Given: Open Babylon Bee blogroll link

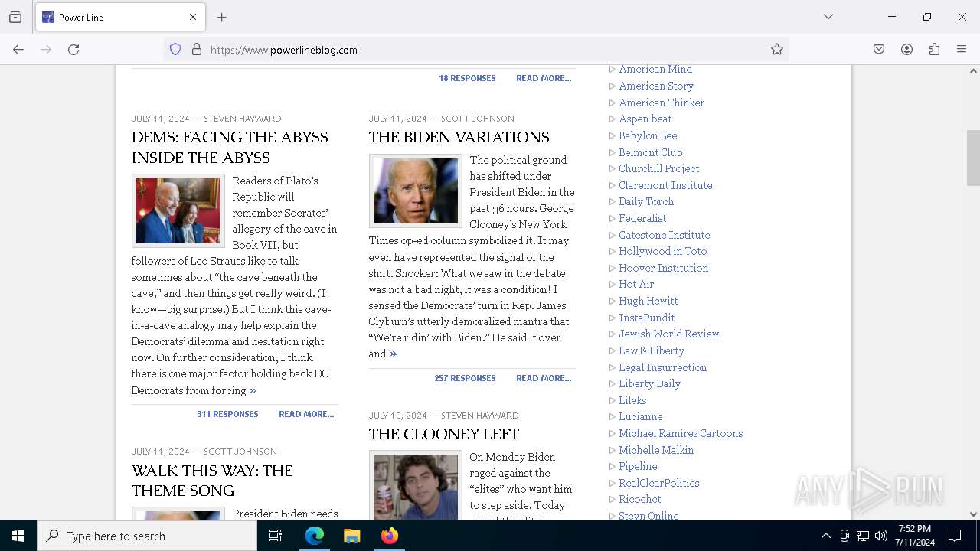Looking at the screenshot, I should (648, 135).
